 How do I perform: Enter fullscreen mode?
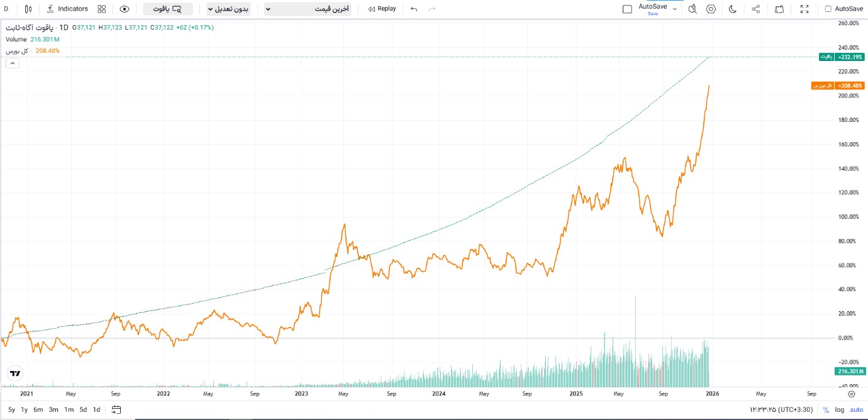[x=804, y=9]
